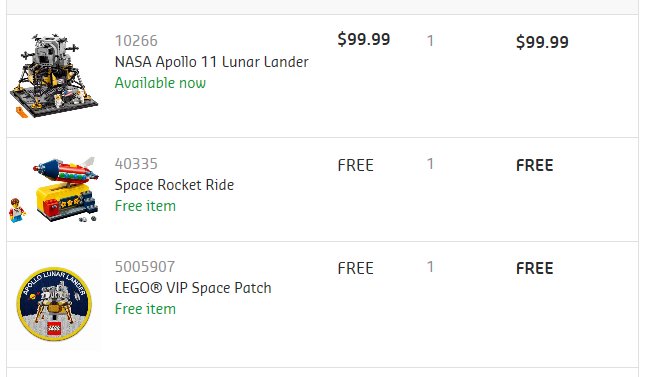
Task: Open the NASA Apollo 11 Lunar Lander link
Action: point(212,62)
